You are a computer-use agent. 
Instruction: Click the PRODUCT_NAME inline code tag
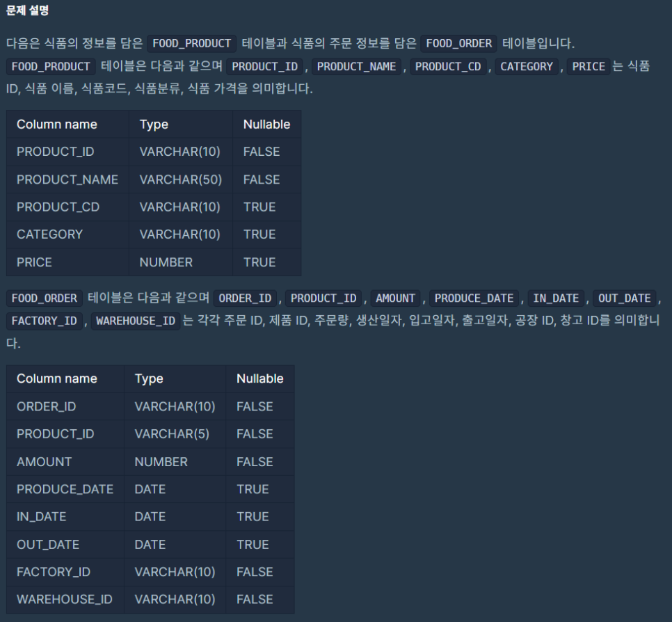tap(356, 66)
